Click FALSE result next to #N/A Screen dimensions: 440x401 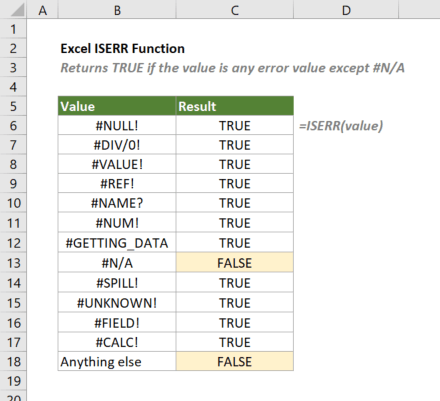(x=235, y=263)
